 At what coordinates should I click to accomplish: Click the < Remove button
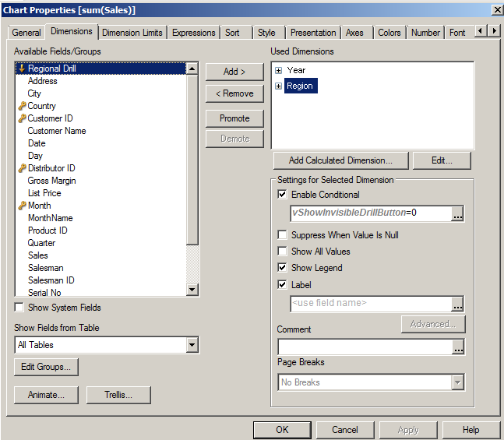[234, 93]
